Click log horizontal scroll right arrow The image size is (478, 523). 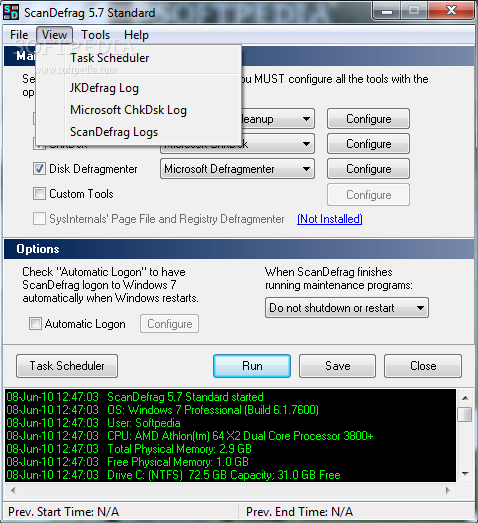(x=447, y=490)
